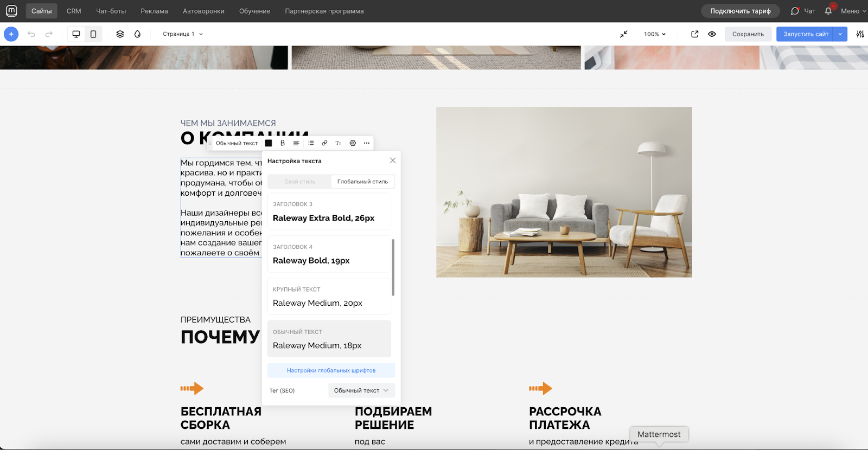Click the Mattermost tooltip label
This screenshot has height=450, width=868.
point(659,434)
